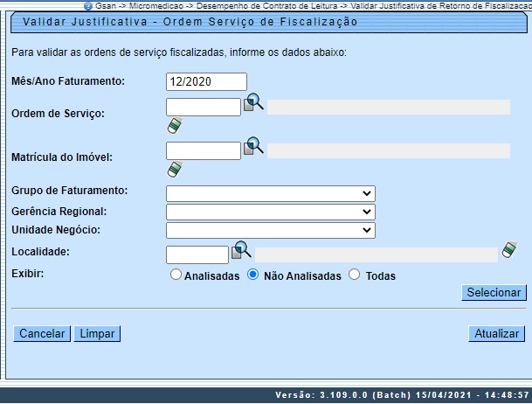532x404 pixels.
Task: Click the eraser icon at the Localidade row
Action: tap(509, 251)
